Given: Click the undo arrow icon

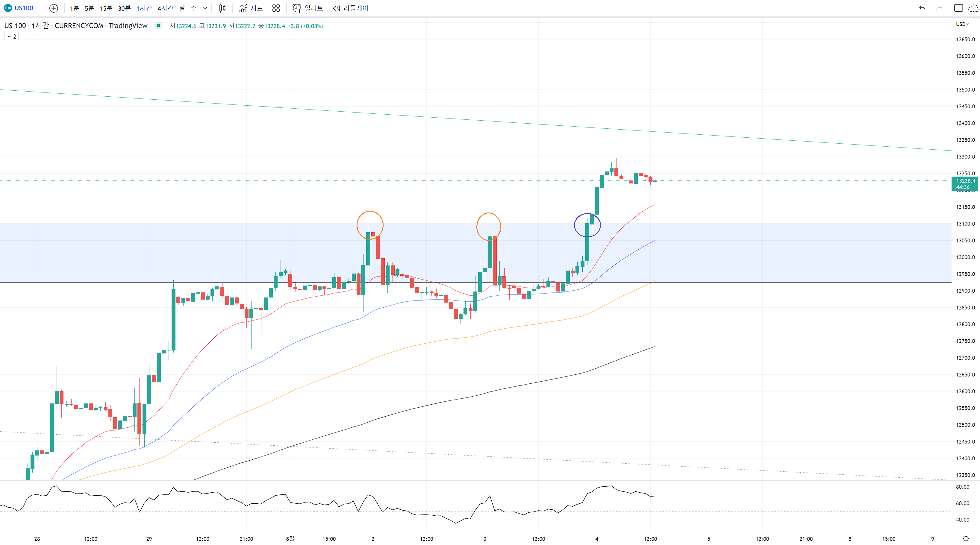Looking at the screenshot, I should tap(922, 8).
